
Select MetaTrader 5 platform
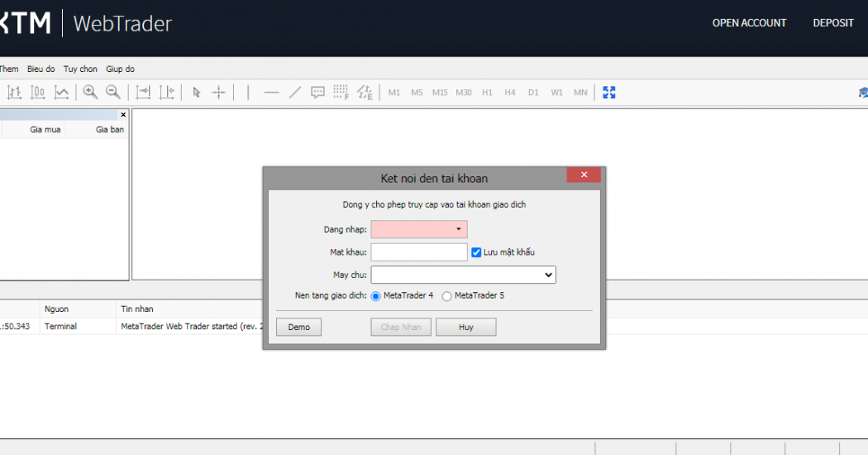(446, 296)
